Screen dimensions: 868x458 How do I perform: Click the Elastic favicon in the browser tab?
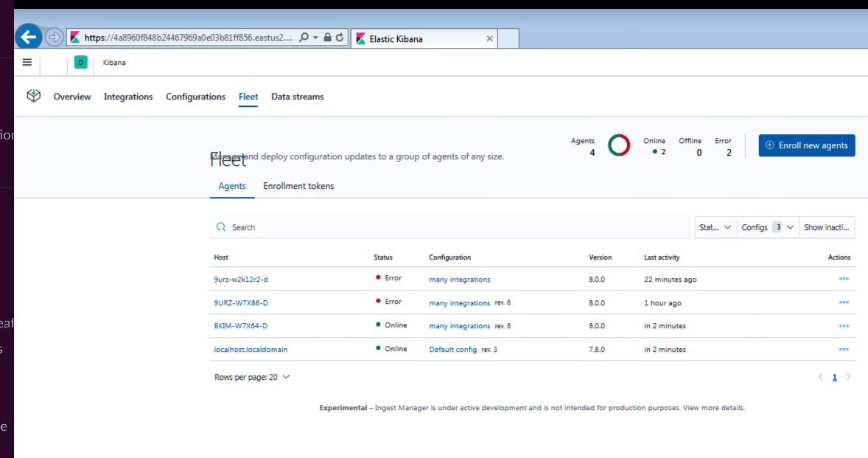click(360, 38)
